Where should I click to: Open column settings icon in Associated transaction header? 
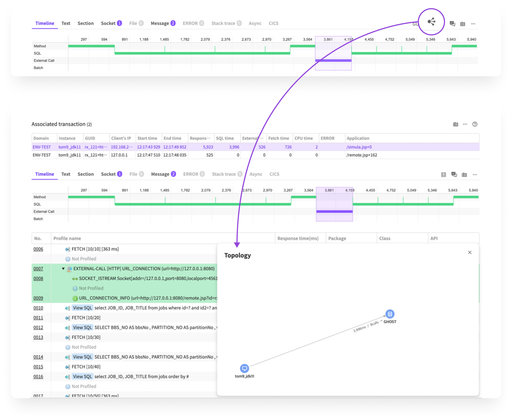pyautogui.click(x=455, y=124)
